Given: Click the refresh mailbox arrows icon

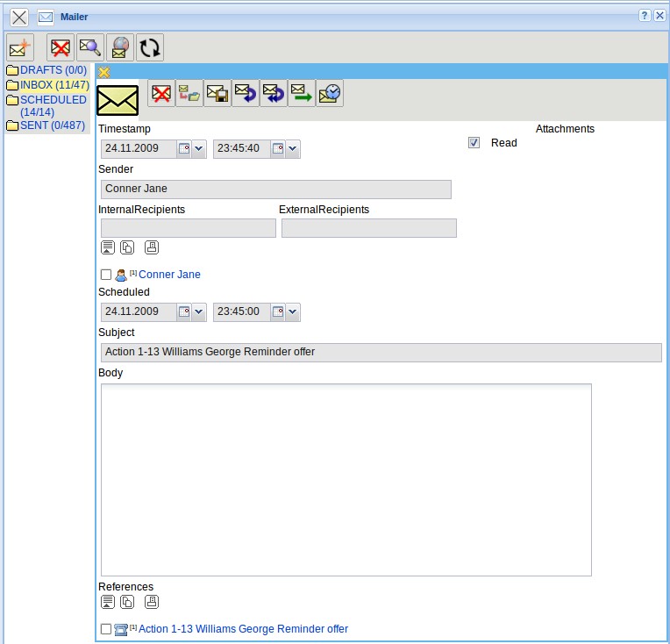Looking at the screenshot, I should pyautogui.click(x=149, y=47).
